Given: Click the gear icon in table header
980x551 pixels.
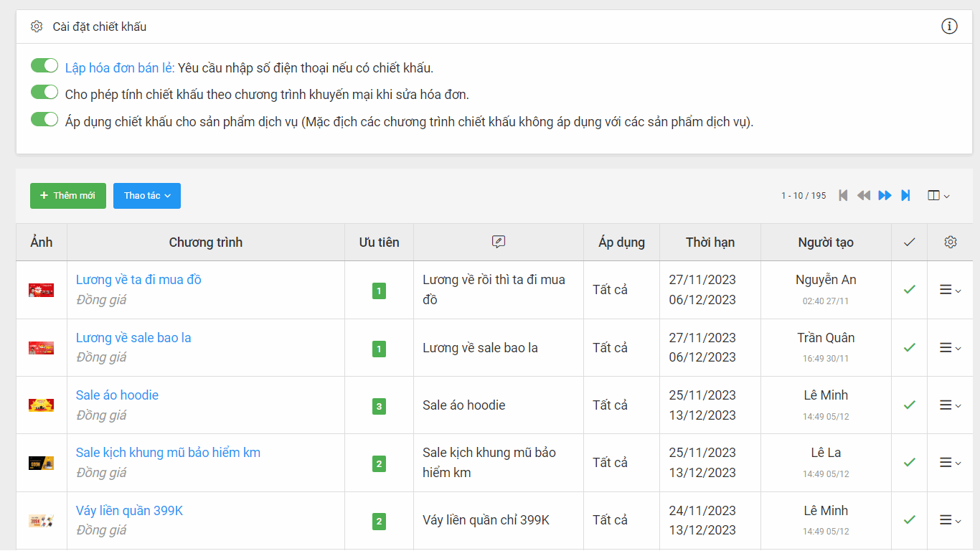Looking at the screenshot, I should [951, 242].
